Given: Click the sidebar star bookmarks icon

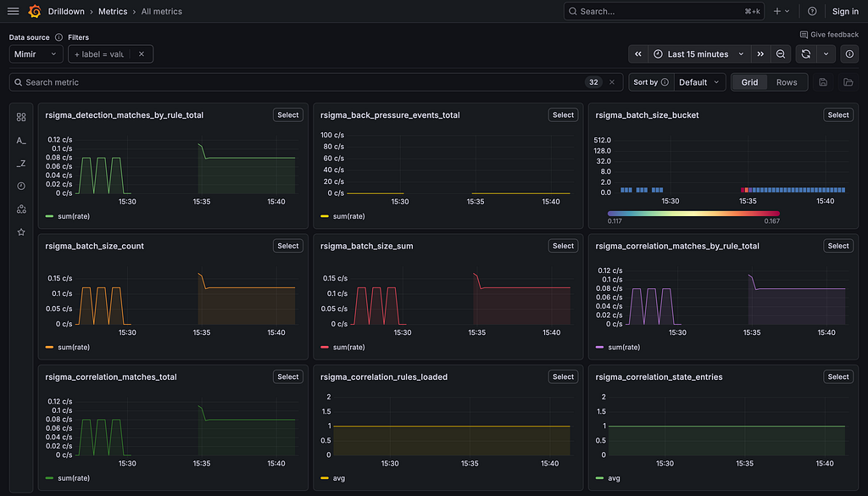Looking at the screenshot, I should [x=21, y=232].
